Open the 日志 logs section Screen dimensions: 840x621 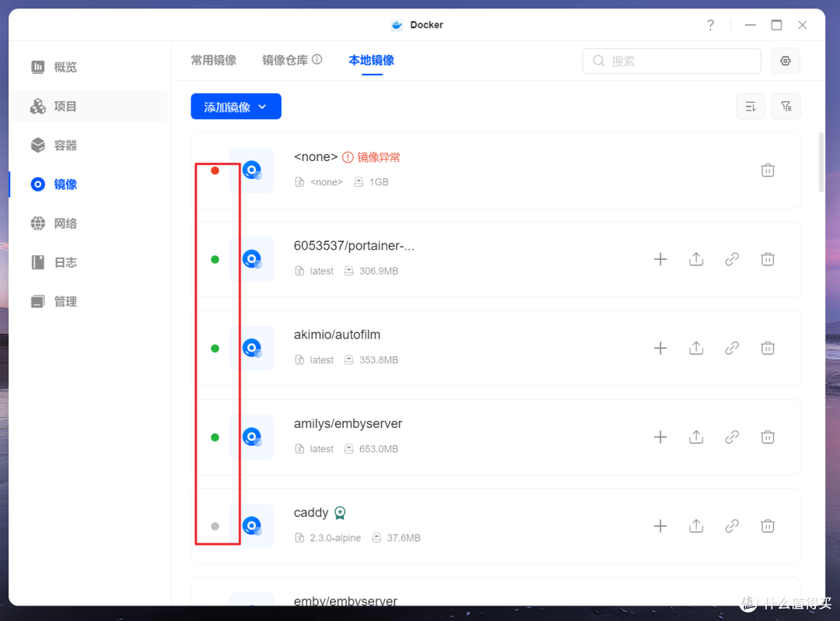(x=54, y=262)
